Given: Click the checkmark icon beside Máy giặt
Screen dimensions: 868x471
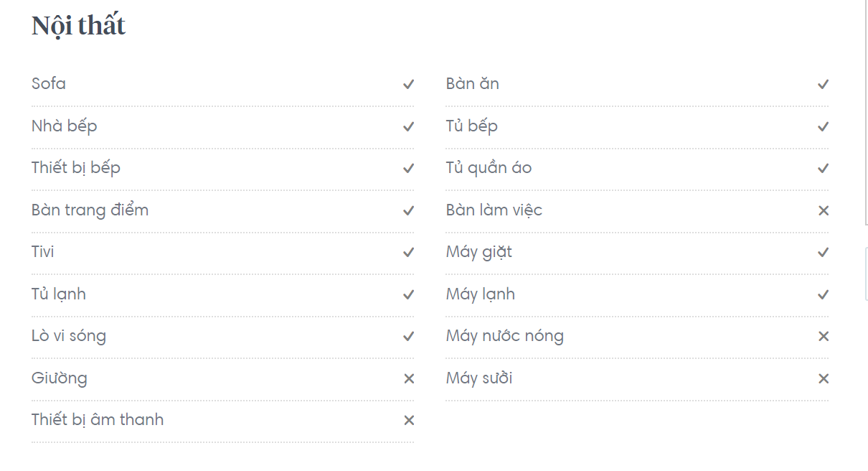Looking at the screenshot, I should click(824, 253).
